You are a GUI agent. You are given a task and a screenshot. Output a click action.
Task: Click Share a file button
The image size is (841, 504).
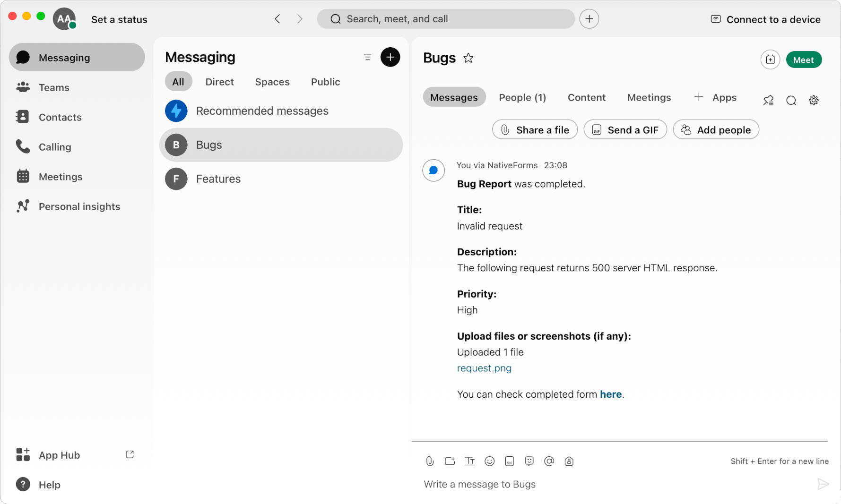pos(535,129)
